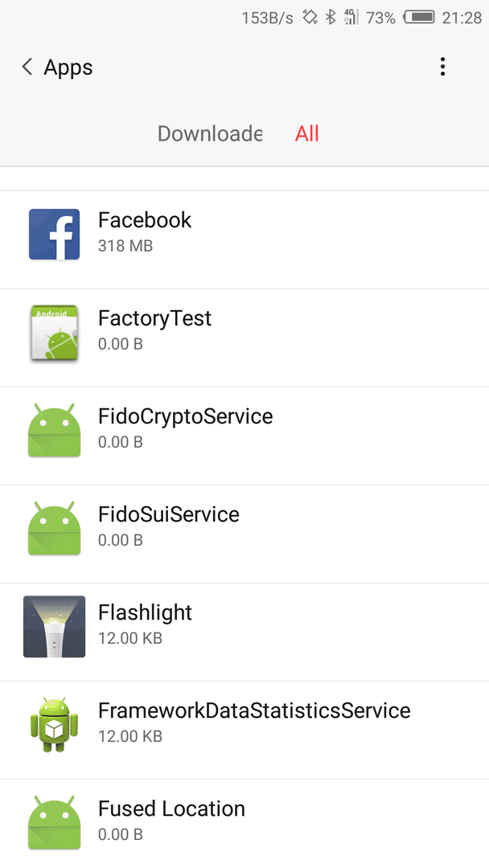Tap the FactoryTest Android icon

tap(54, 332)
